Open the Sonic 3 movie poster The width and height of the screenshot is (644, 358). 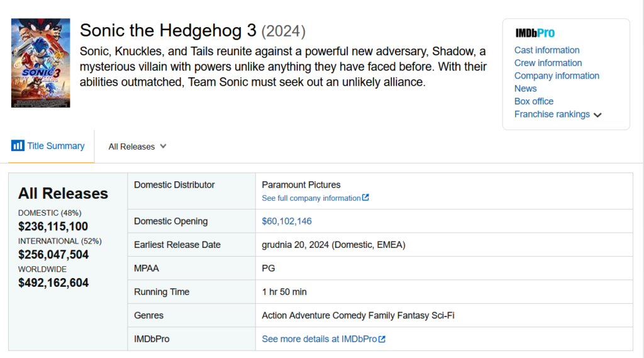[41, 63]
